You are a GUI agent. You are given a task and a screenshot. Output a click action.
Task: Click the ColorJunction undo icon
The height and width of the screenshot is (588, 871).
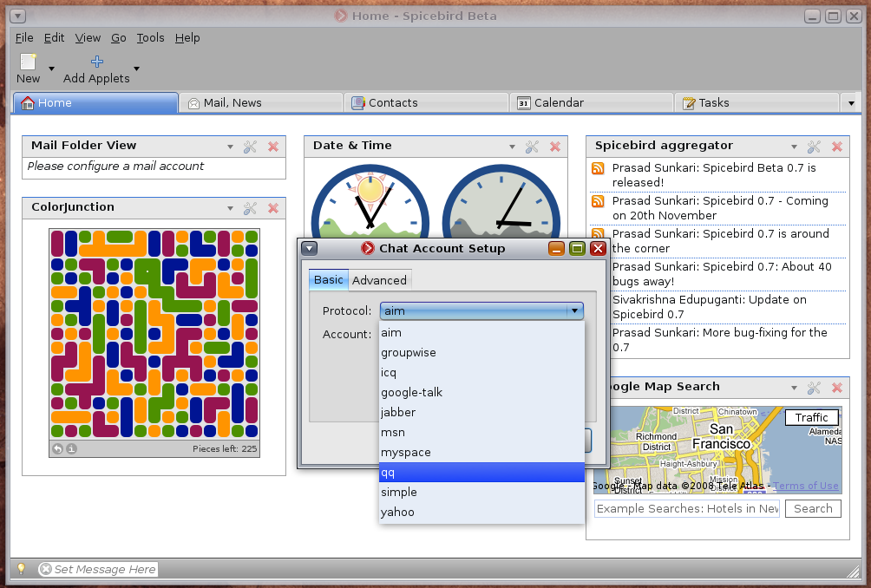pos(57,448)
